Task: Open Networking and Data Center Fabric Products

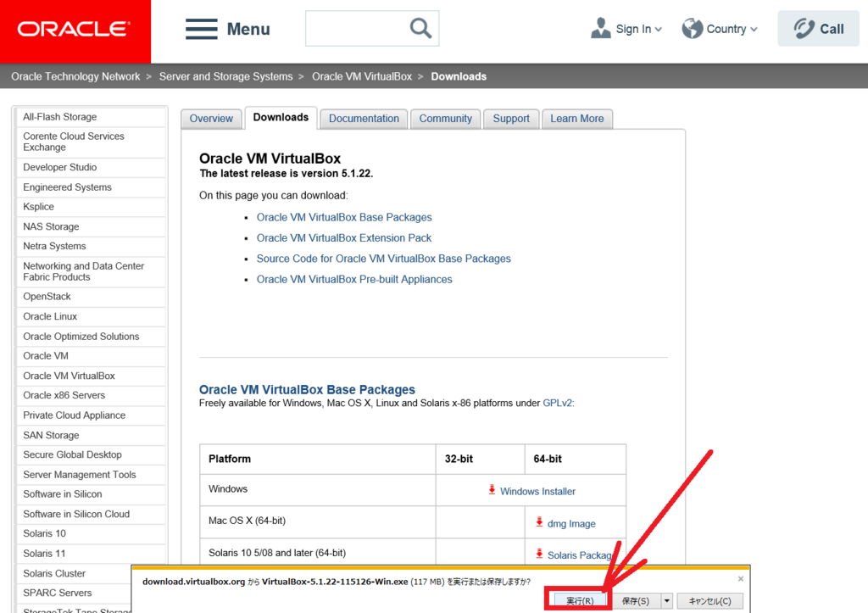Action: point(84,271)
